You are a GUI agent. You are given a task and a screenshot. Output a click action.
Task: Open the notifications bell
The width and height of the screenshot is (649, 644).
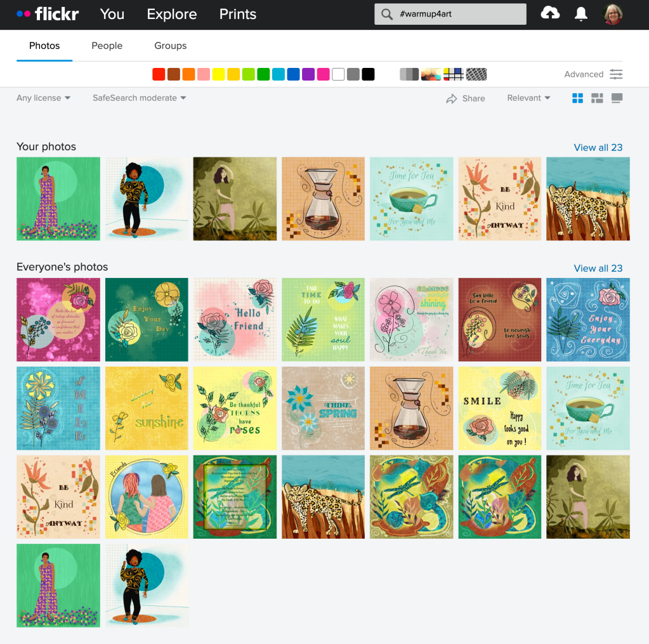(x=580, y=14)
